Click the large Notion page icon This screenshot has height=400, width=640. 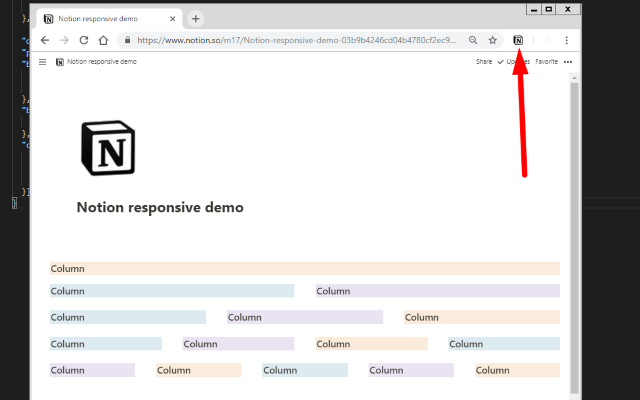pos(108,148)
